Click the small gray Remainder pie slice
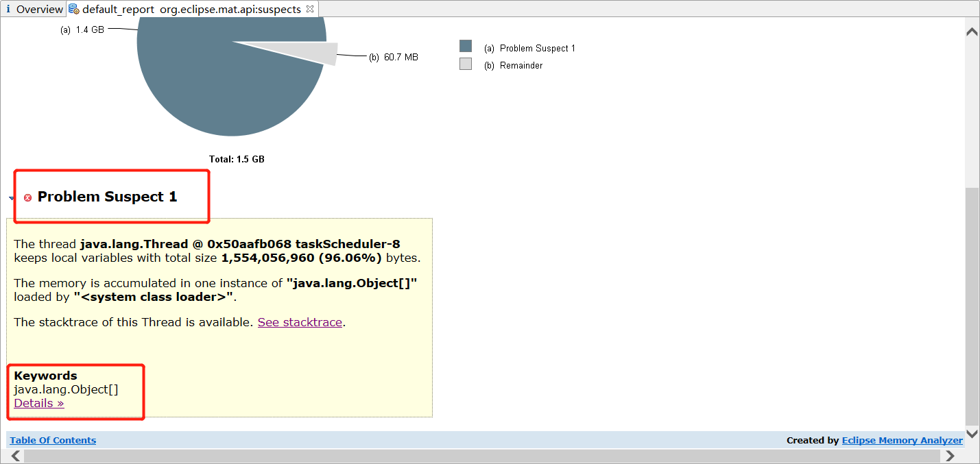Viewport: 980px width, 464px height. click(x=322, y=53)
